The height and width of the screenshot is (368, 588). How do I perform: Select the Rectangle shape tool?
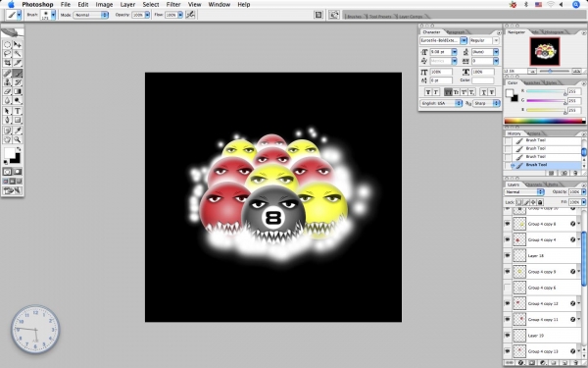[18, 120]
